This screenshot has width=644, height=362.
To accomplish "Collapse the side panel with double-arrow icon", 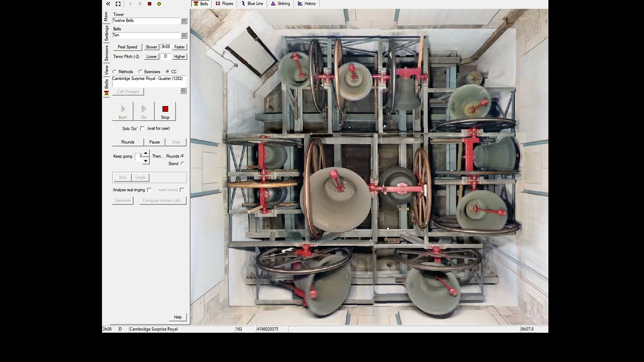I will (x=108, y=4).
